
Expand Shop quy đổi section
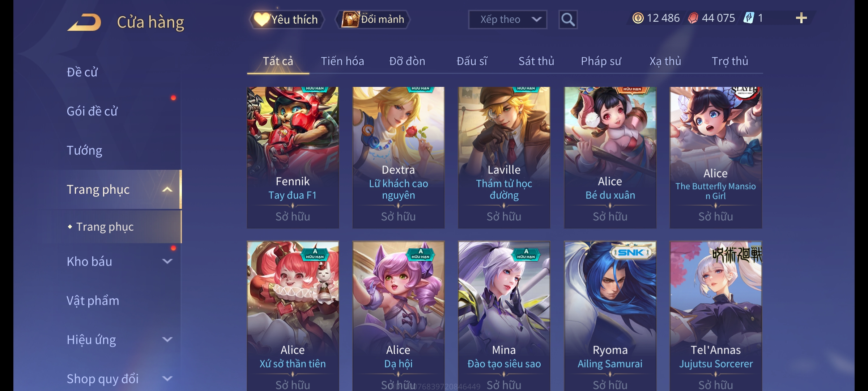click(x=167, y=379)
